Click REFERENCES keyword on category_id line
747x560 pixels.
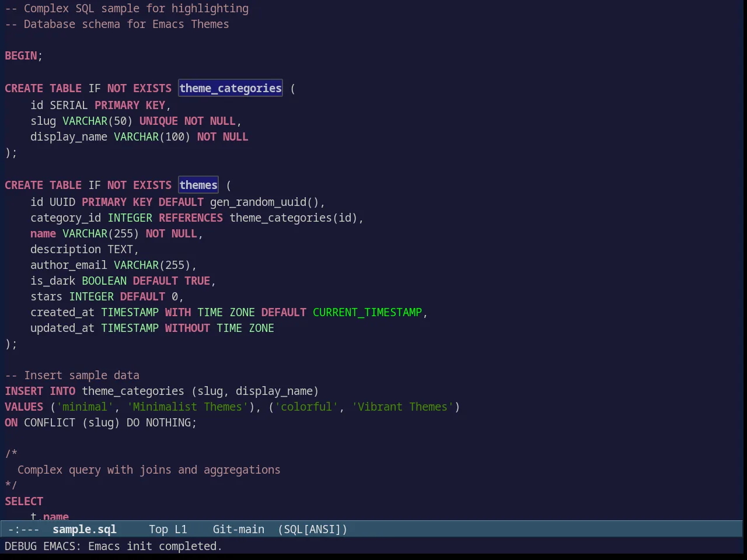pos(191,218)
